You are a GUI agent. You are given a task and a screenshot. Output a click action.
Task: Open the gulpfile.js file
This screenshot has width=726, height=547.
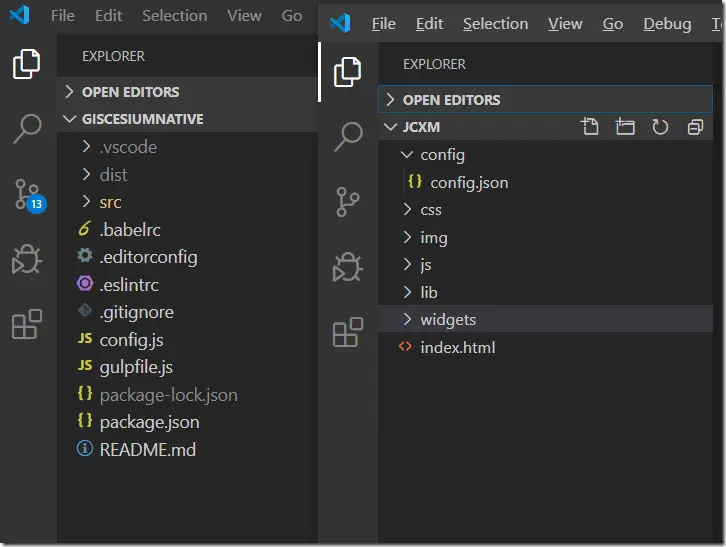tap(136, 367)
